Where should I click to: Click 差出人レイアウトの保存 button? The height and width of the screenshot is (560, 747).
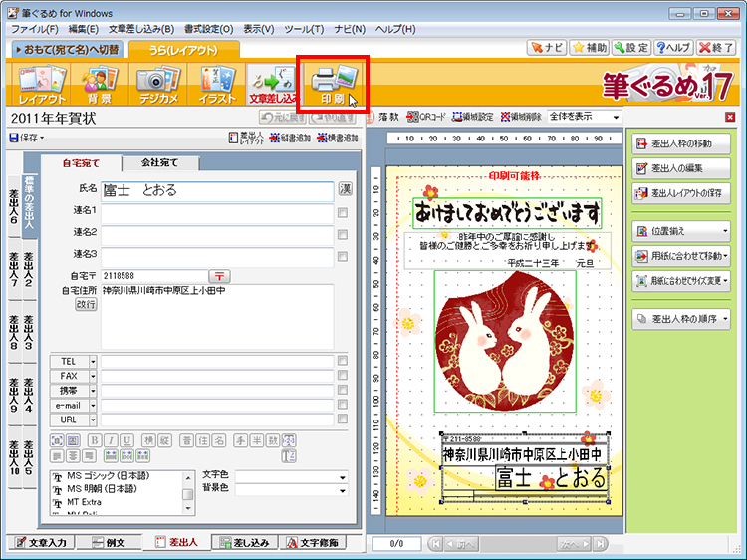pos(681,193)
